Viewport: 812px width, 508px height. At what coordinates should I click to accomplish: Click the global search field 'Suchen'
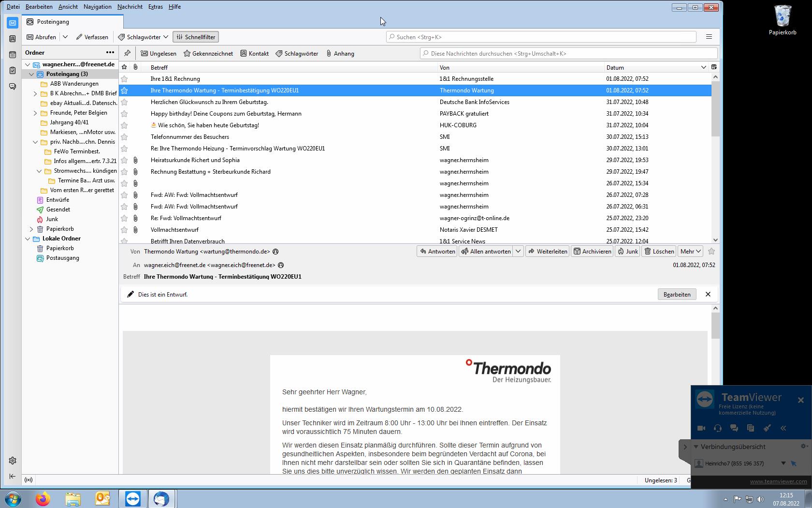pyautogui.click(x=541, y=37)
